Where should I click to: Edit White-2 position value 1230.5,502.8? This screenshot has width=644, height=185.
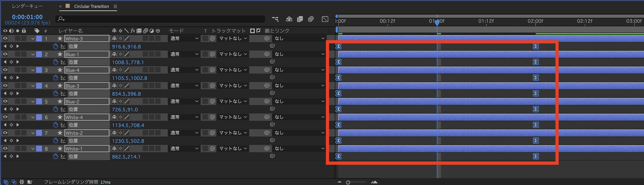click(128, 141)
